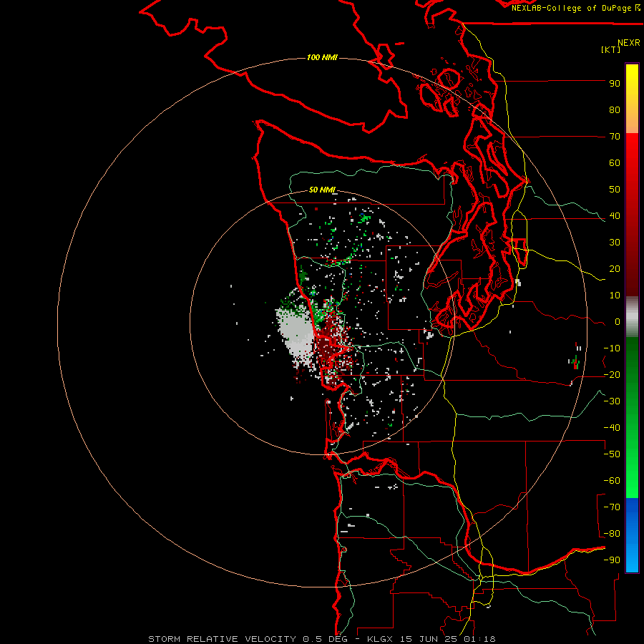Image resolution: width=644 pixels, height=644 pixels.
Task: Select the positive 10 knot legend value
Action: (x=615, y=296)
